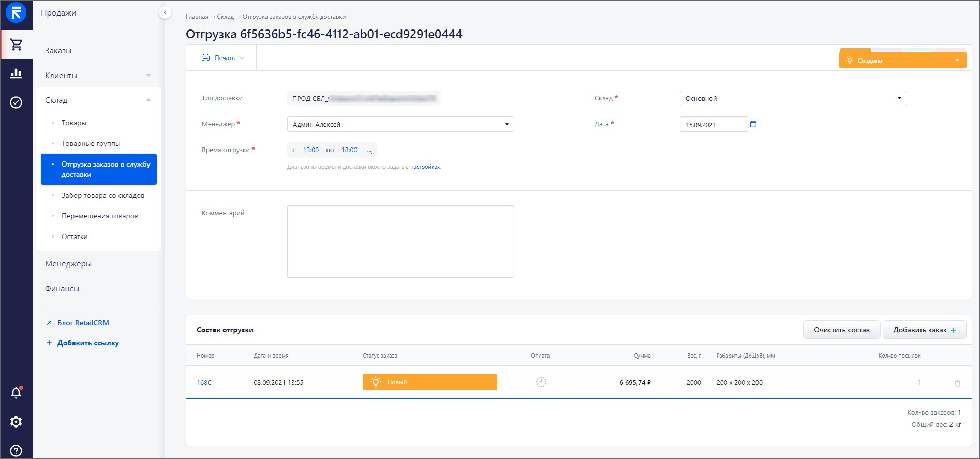Collapse the Склад menu section
980x459 pixels.
coord(149,100)
